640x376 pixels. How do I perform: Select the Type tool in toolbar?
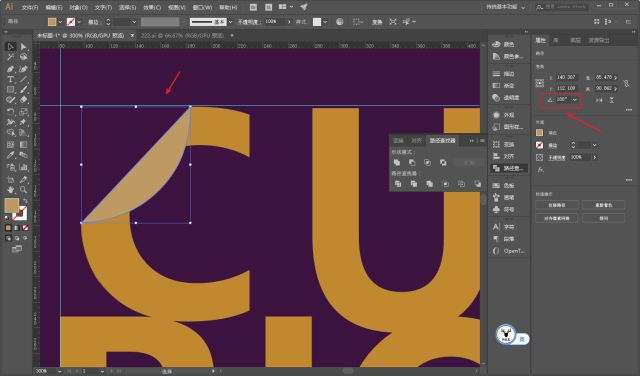point(11,80)
